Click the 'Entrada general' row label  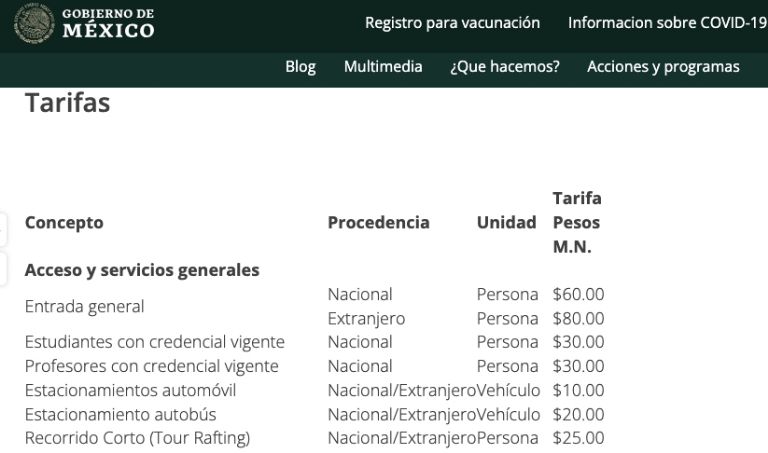(84, 307)
